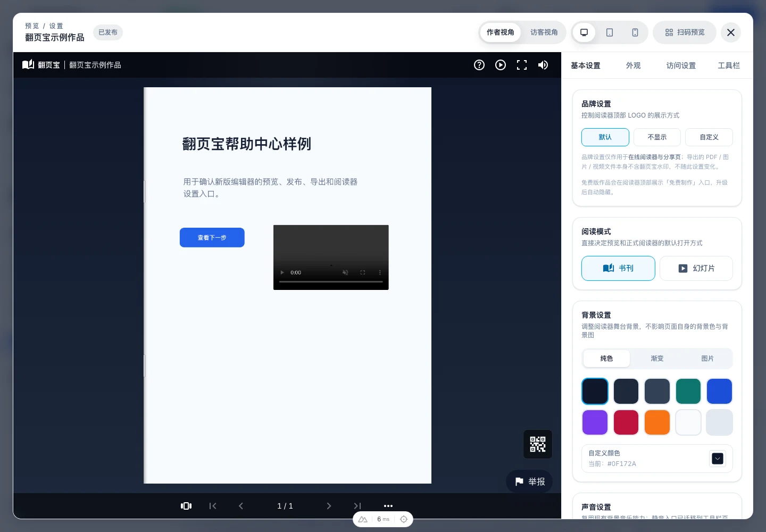Toggle the thumbnail view icon in bottom bar
766x532 pixels.
click(x=186, y=506)
